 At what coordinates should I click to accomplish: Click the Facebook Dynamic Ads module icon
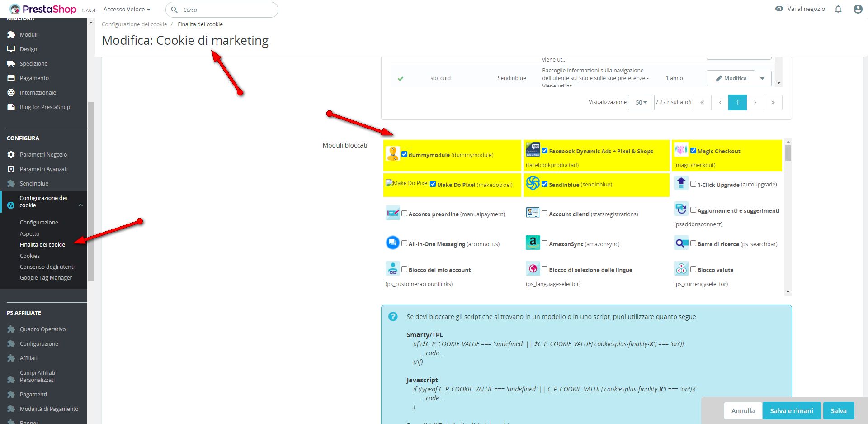[533, 149]
